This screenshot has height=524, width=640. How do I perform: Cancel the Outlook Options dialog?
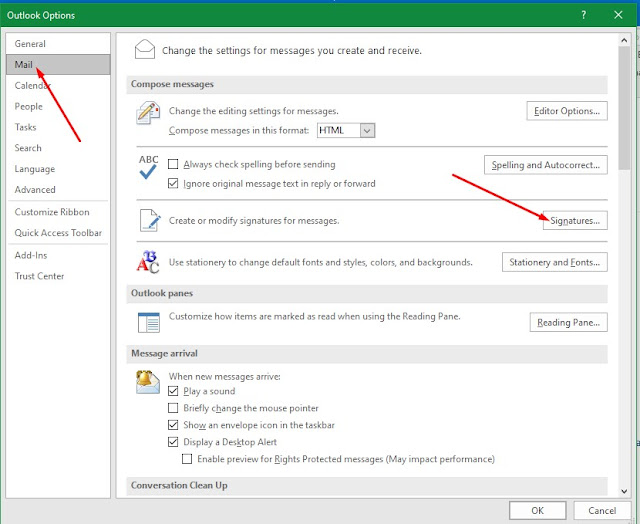tap(602, 511)
